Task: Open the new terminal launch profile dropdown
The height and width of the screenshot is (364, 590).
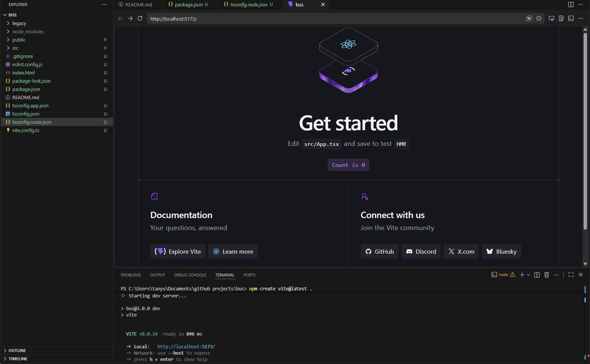Action: [x=528, y=275]
